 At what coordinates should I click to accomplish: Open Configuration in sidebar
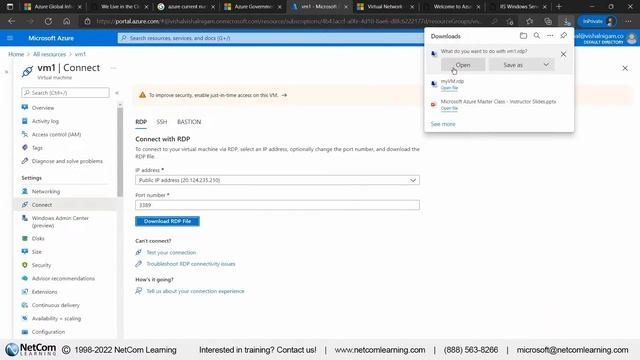[48, 332]
